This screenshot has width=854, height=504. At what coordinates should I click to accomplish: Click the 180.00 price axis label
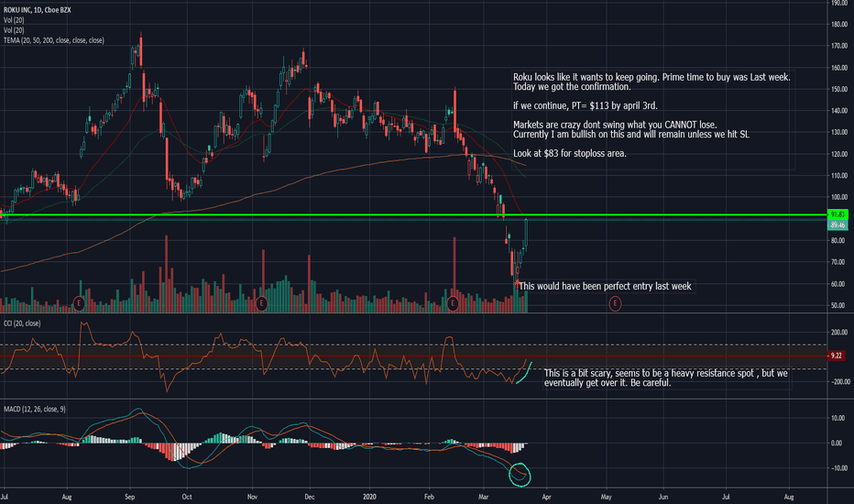tap(838, 25)
